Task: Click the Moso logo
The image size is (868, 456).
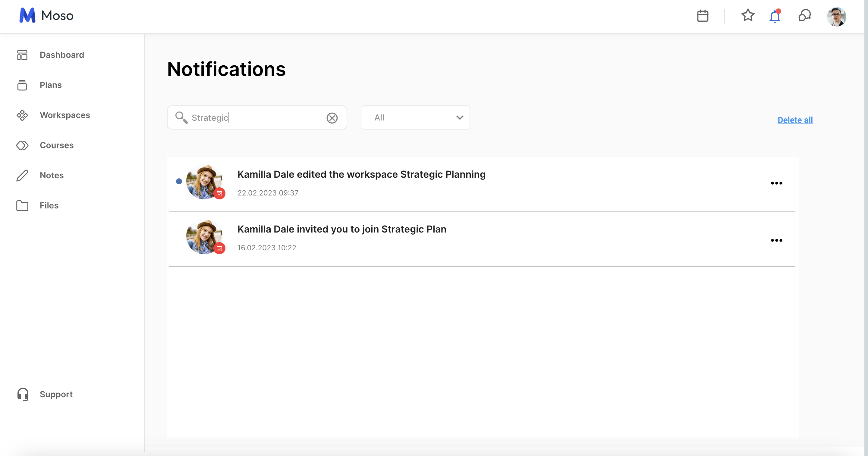Action: click(46, 15)
